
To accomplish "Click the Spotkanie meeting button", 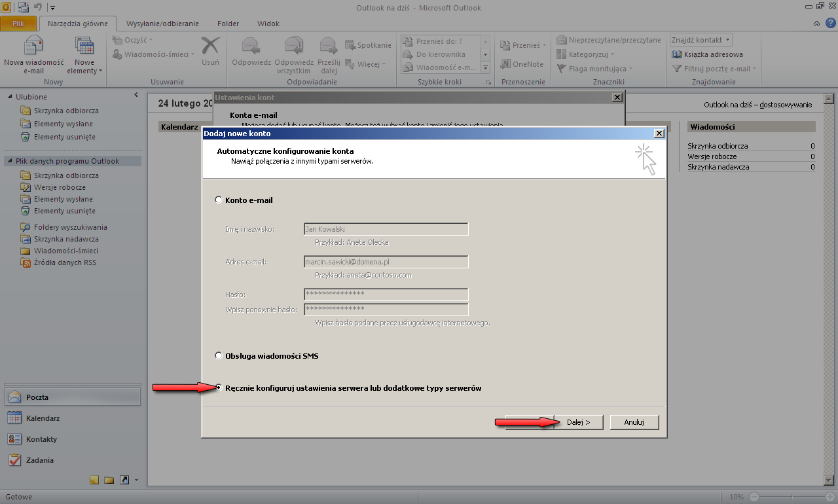I will 368,45.
